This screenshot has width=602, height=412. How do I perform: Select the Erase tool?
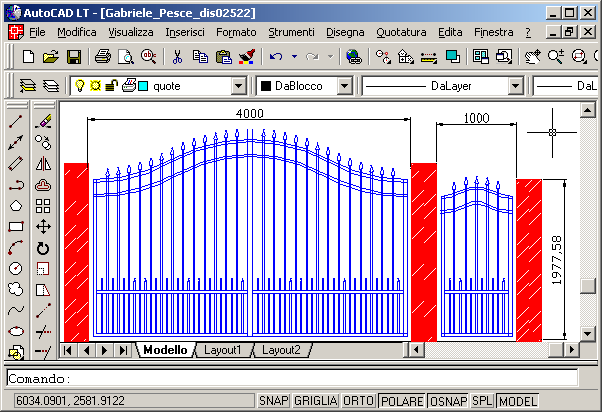[43, 122]
